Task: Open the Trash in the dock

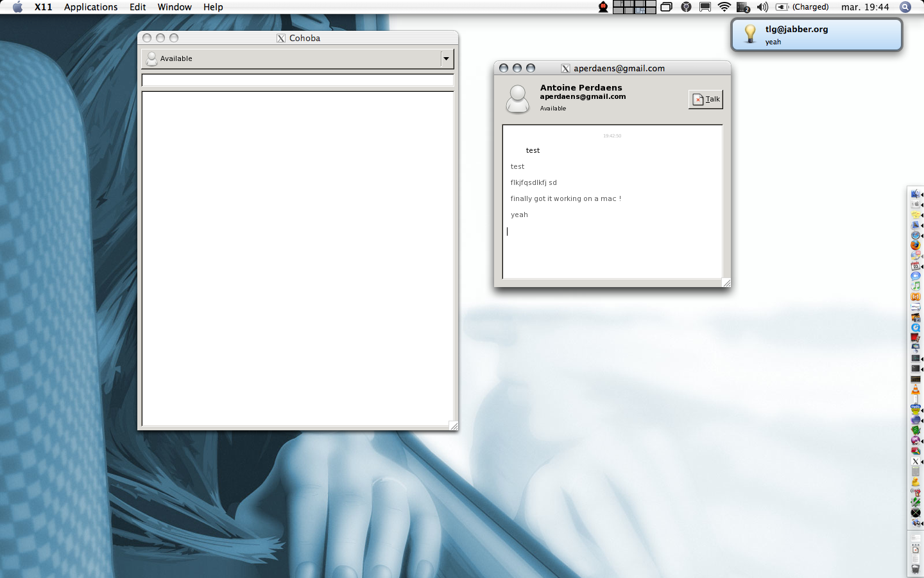Action: pos(916,569)
